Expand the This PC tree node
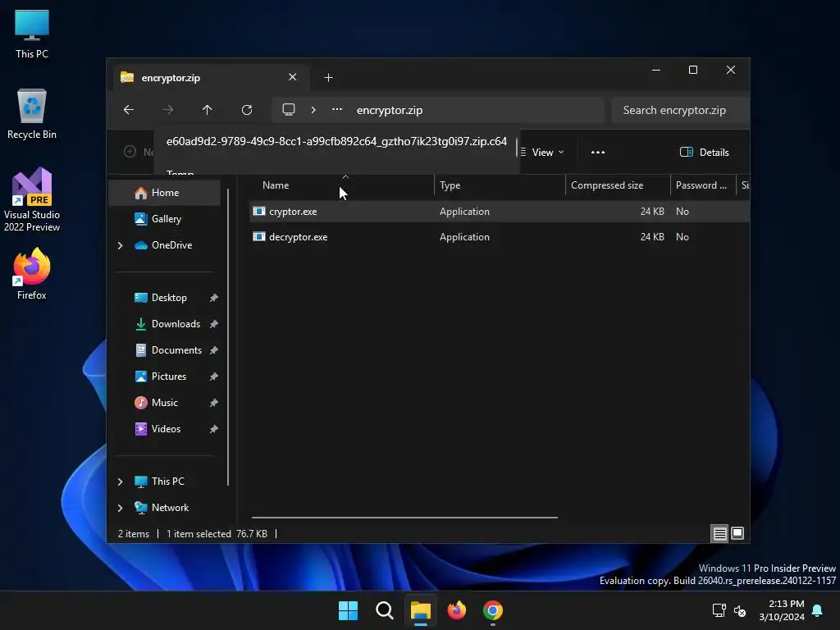Viewport: 840px width, 630px height. [120, 482]
